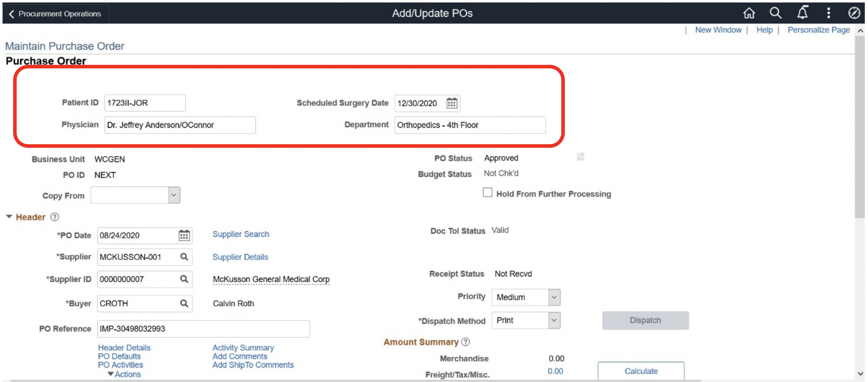
Task: Go to the Home page icon
Action: 749,13
